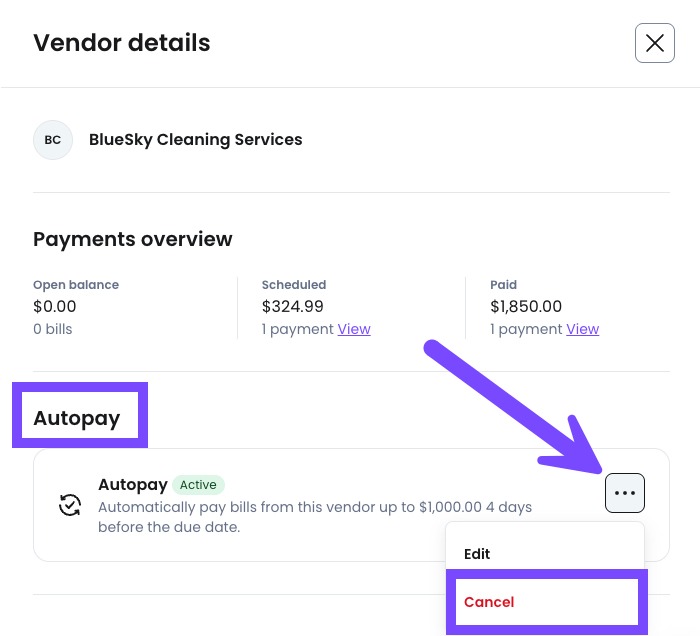Click the Payments overview heading
The image size is (700, 636).
[133, 239]
